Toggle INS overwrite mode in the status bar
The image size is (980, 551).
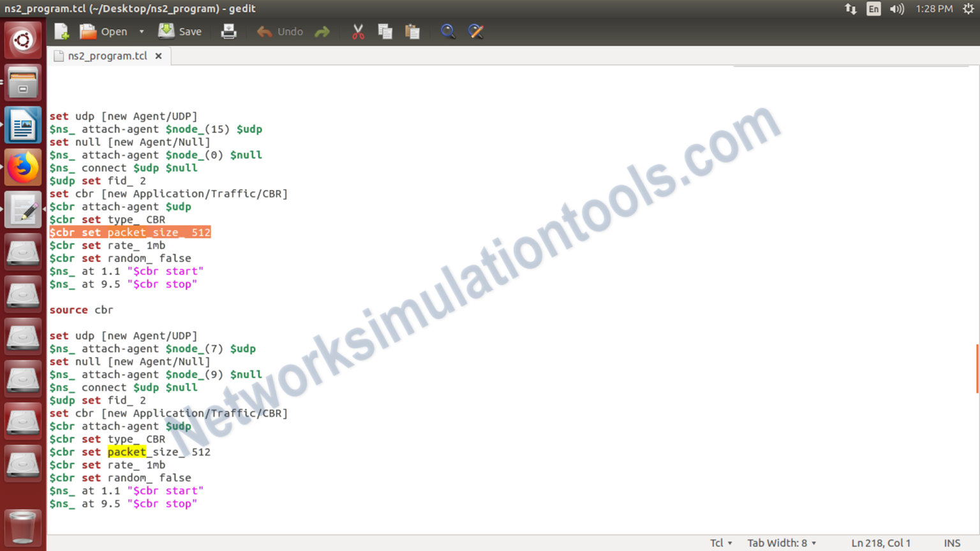click(952, 543)
